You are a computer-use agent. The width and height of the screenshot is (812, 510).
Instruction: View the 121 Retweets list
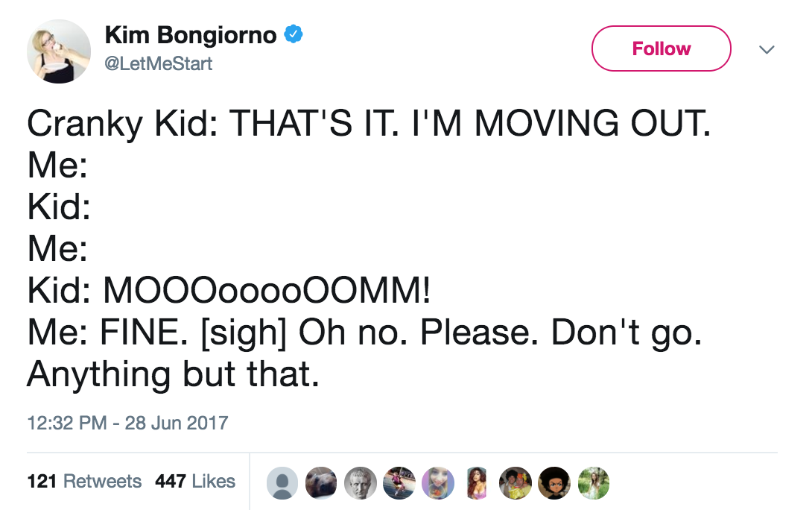pyautogui.click(x=84, y=482)
